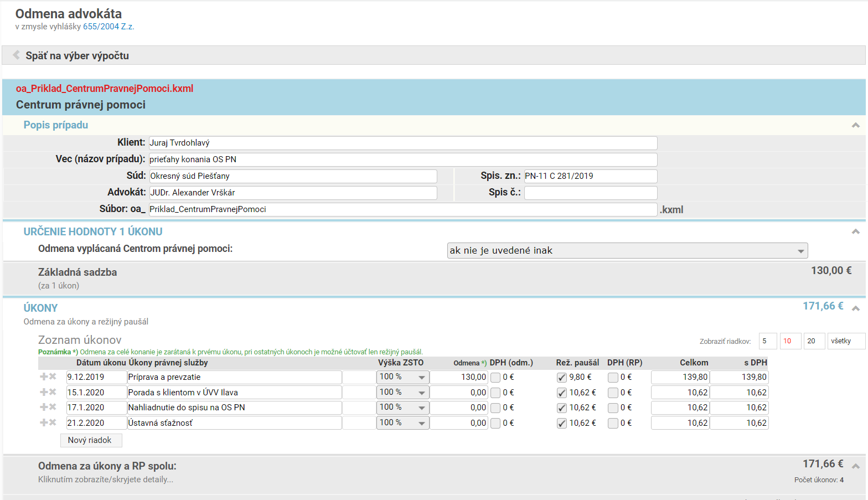Click plus icon beside 'Porada s klientom' row
This screenshot has width=868, height=500.
tap(44, 392)
